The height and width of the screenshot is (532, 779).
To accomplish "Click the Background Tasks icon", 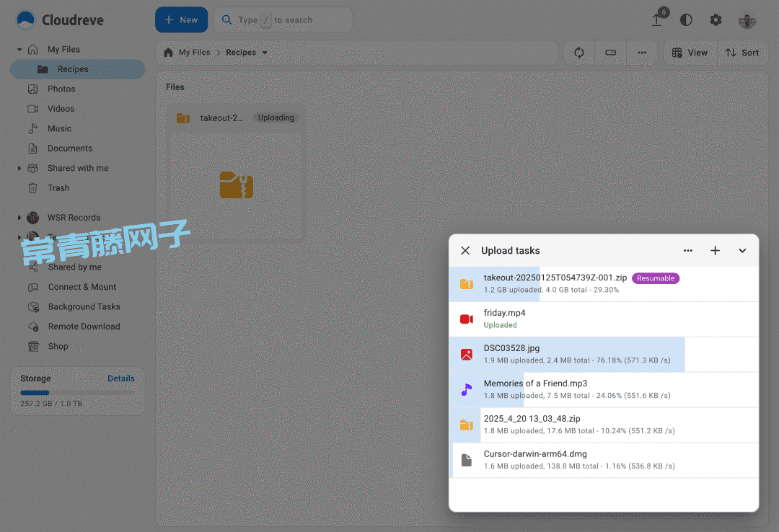I will pos(33,307).
